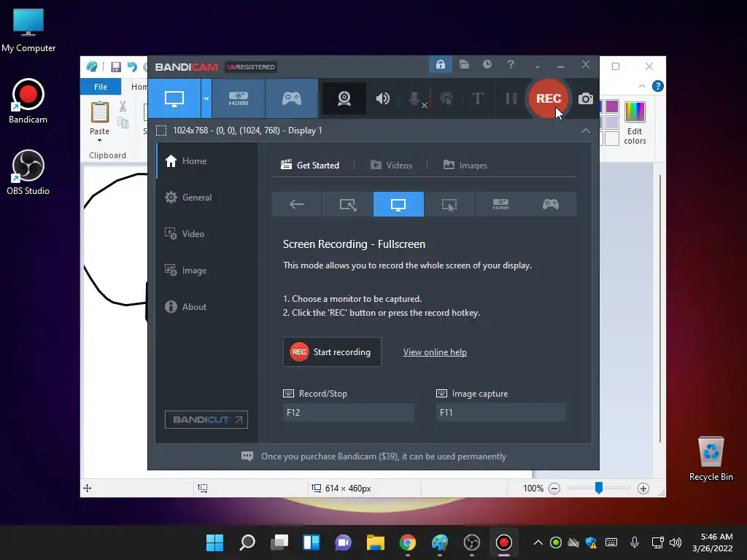Screen dimensions: 747x560
Task: Open the Video settings section
Action: (x=206, y=234)
